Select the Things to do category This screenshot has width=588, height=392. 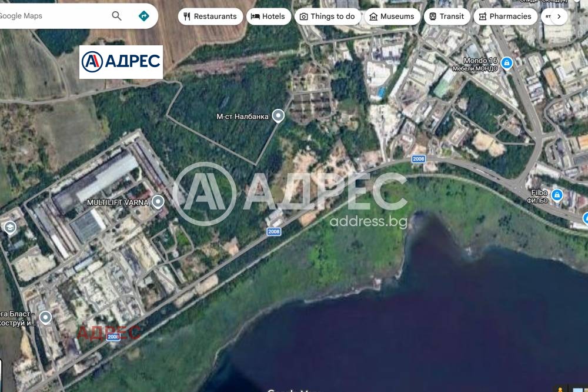click(x=328, y=16)
